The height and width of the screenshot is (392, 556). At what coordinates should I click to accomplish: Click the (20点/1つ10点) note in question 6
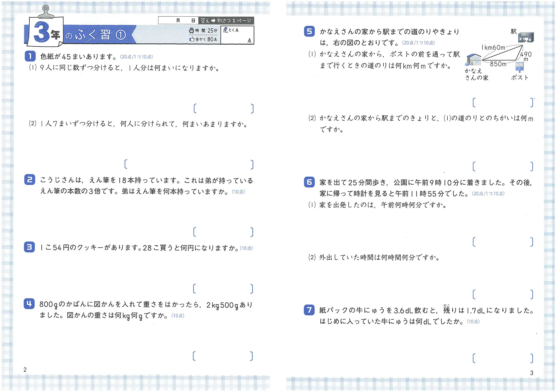coord(488,194)
